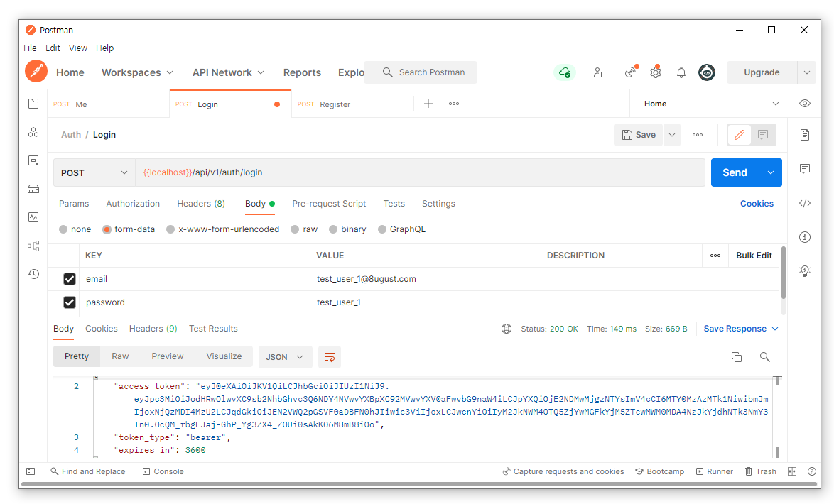This screenshot has height=504, width=834.
Task: Open Collections in the left sidebar
Action: (x=33, y=104)
